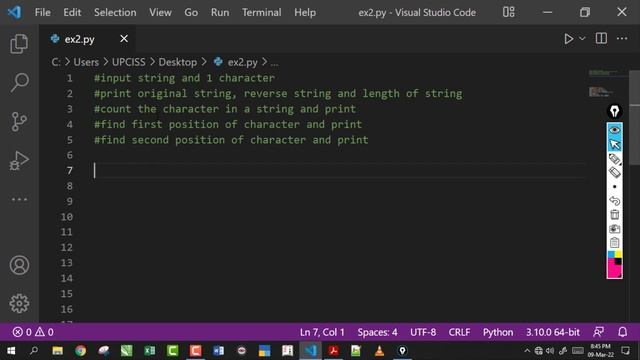Change encoding via UTF-8

(423, 332)
